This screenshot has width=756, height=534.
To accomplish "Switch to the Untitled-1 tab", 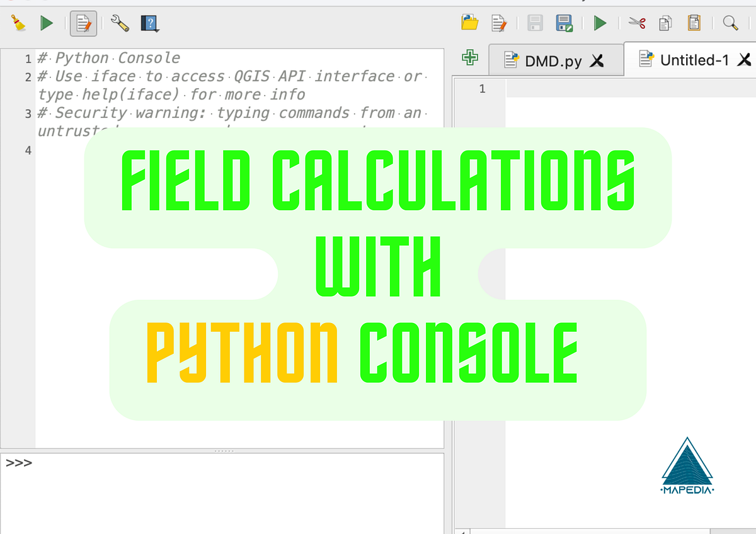I will [694, 59].
